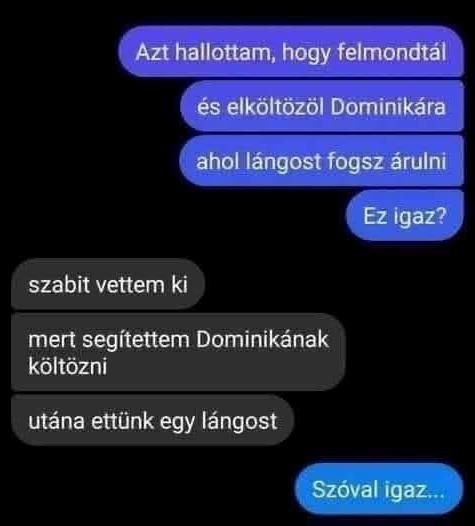
Task: Click the word "hallottam" in the top message
Action: click(223, 52)
